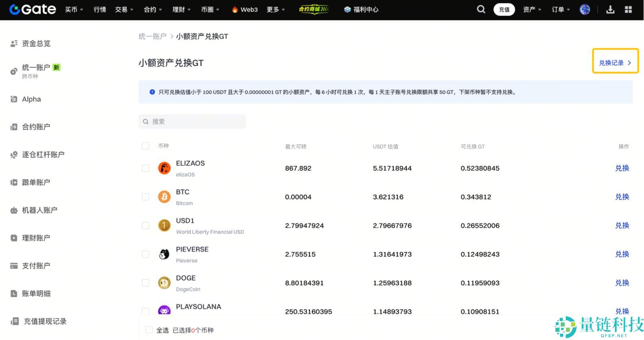This screenshot has width=644, height=340.
Task: Open the user avatar profile icon
Action: 585,9
